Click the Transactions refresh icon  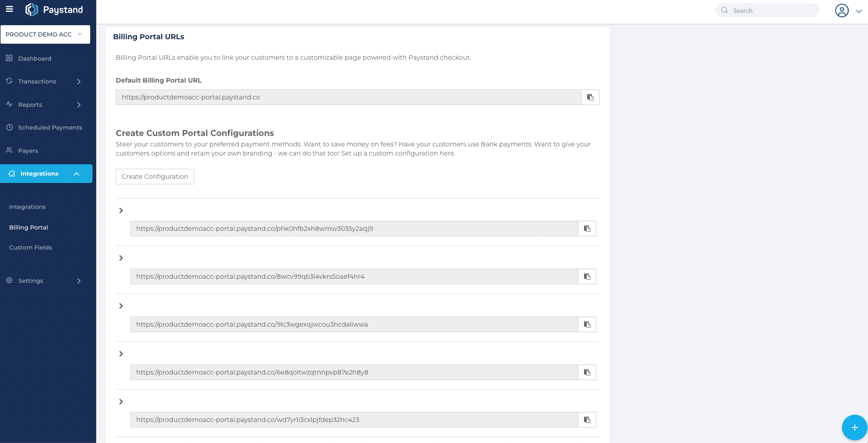[x=9, y=81]
